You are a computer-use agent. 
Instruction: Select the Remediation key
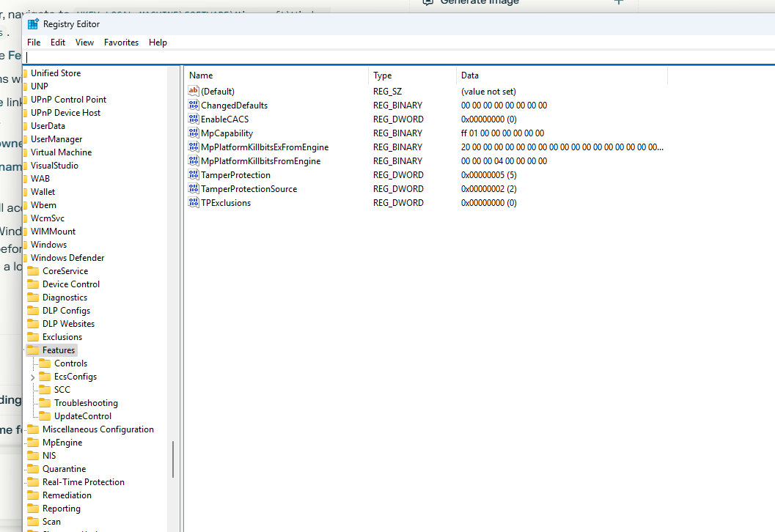[x=67, y=495]
